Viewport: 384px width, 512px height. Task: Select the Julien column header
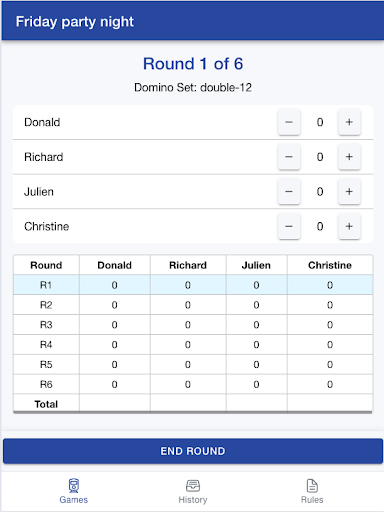(256, 265)
